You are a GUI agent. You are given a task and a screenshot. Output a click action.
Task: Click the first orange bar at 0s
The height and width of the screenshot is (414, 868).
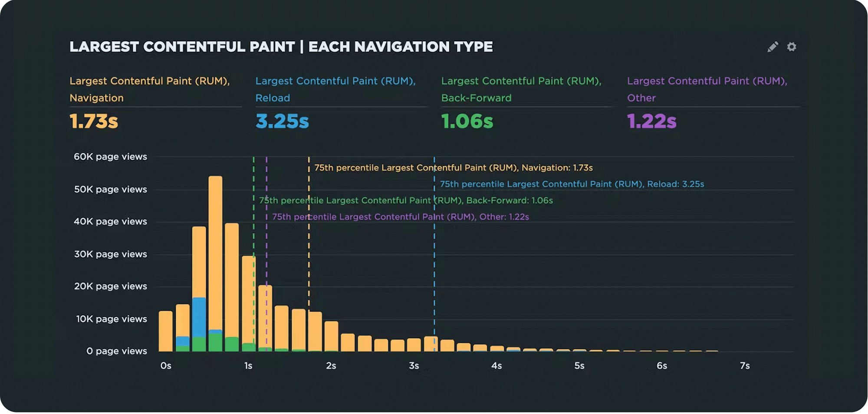165,331
